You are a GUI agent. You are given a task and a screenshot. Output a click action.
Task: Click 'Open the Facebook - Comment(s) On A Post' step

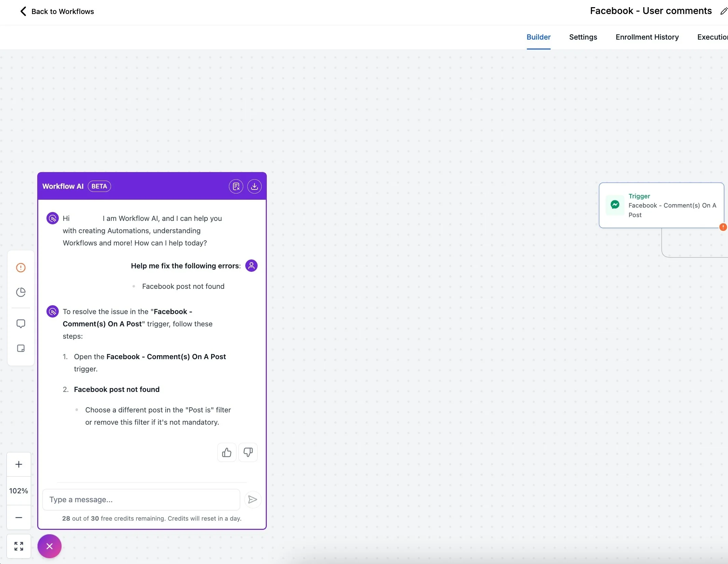[x=150, y=363]
